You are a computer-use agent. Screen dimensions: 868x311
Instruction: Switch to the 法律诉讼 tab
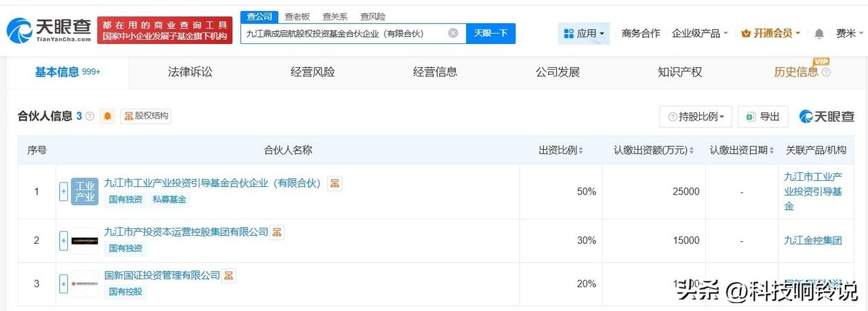pos(190,72)
